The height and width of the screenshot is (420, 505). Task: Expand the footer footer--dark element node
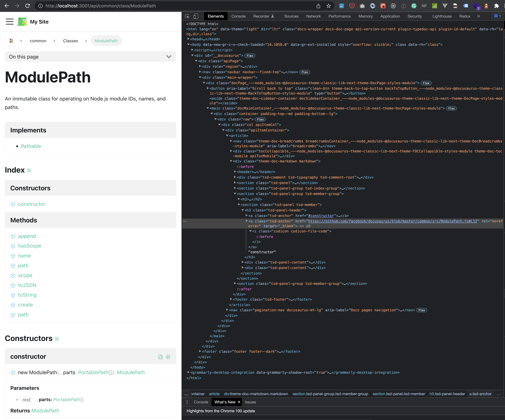coord(200,351)
